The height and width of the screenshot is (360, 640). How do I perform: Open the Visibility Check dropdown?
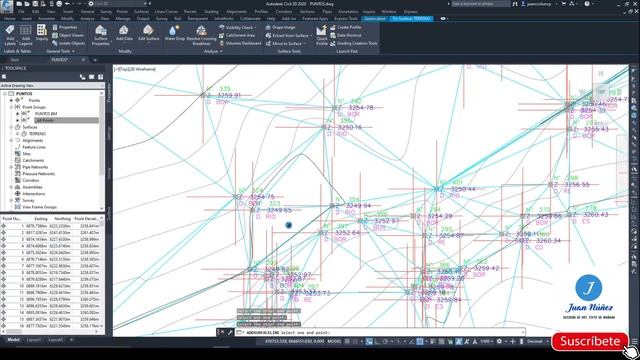point(238,27)
